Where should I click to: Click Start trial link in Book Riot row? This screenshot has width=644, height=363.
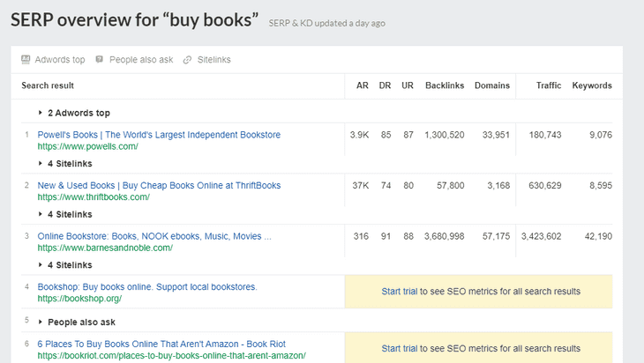click(401, 349)
